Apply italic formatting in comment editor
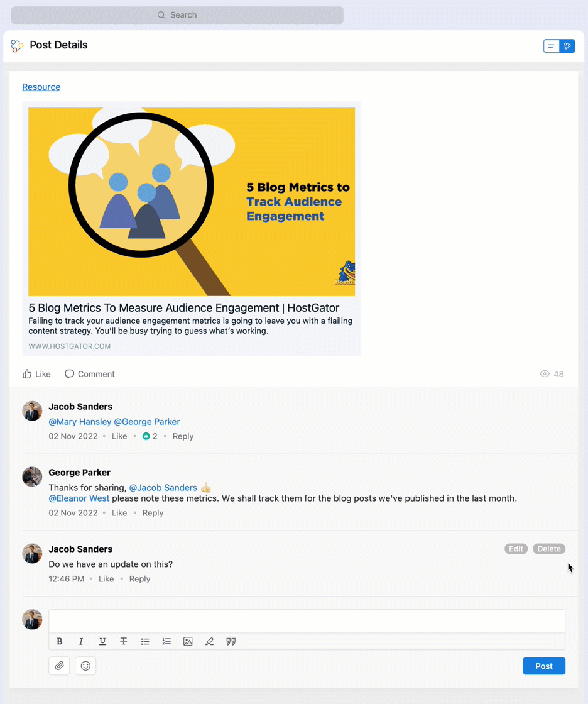The width and height of the screenshot is (588, 704). click(81, 641)
